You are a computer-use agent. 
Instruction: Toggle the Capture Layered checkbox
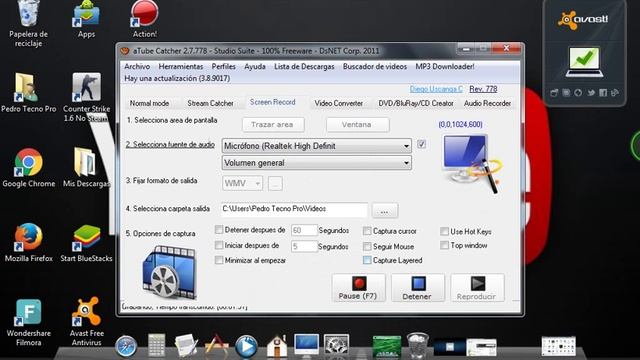pos(367,260)
